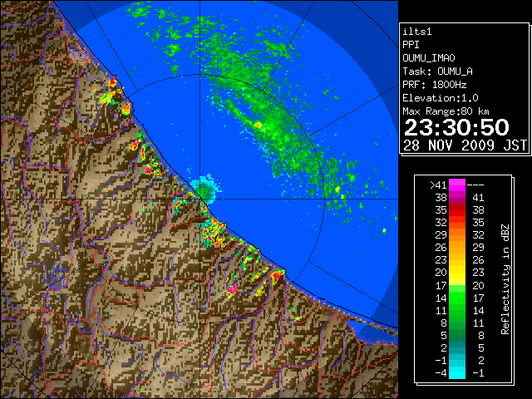Viewport: 532px width, 399px height.
Task: Pick the cyan -4 to -1 dBZ swatch
Action: (457, 372)
